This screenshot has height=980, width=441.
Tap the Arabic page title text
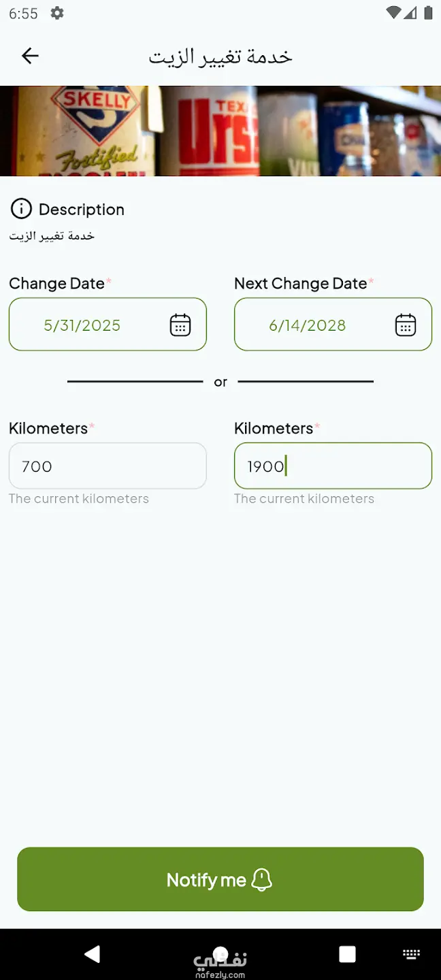coord(220,56)
